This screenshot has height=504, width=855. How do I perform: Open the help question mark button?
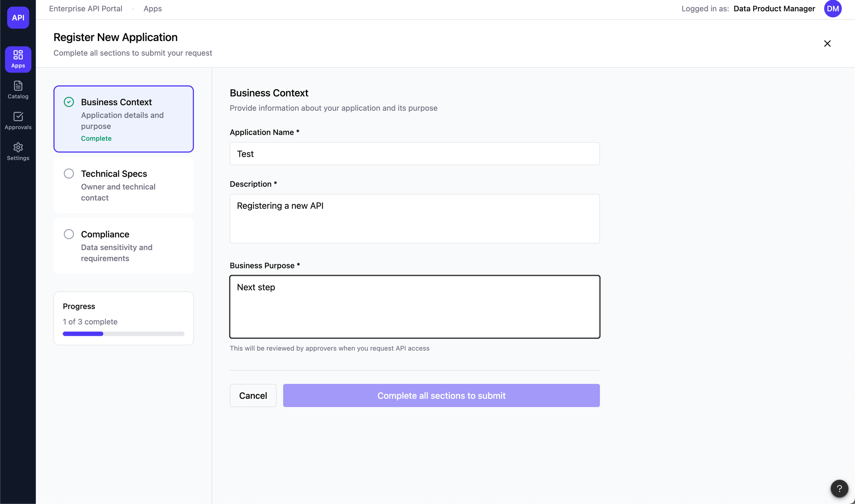pos(839,488)
